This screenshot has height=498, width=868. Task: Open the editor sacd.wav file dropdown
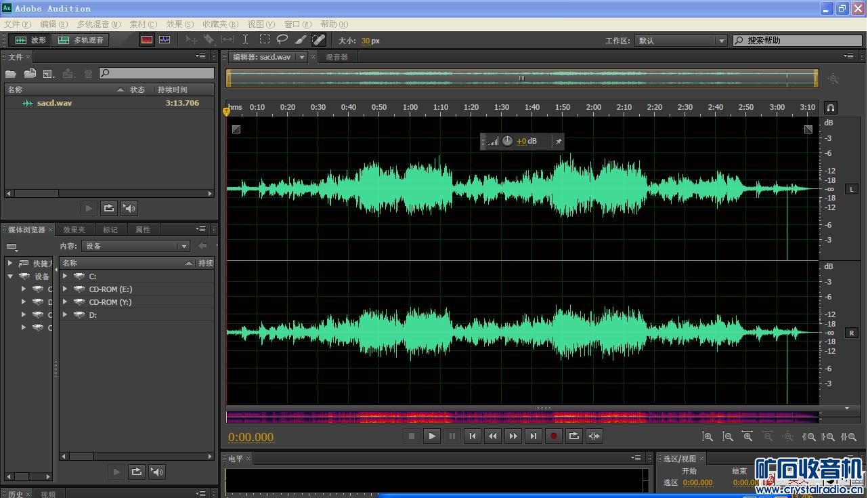click(302, 57)
